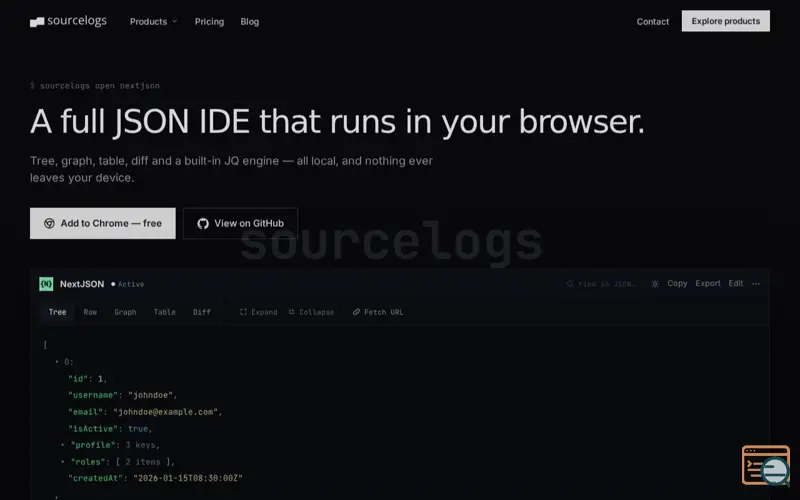Click Add to Chrome — free button

point(103,223)
